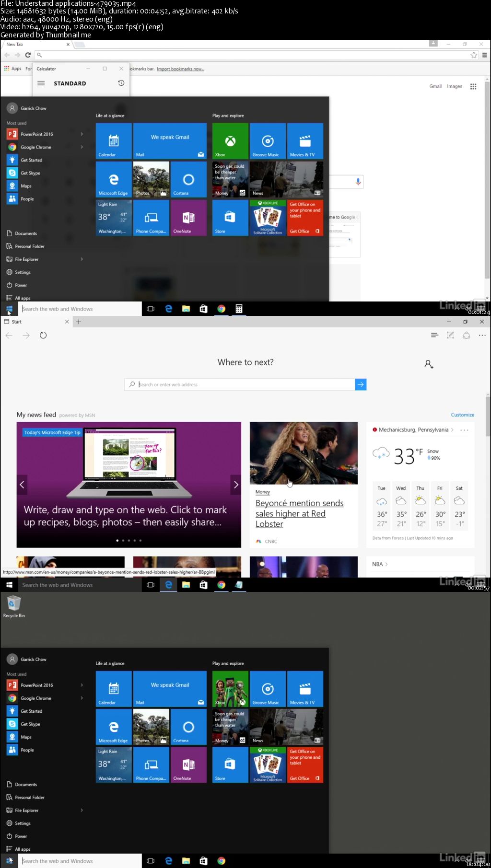
Task: Open Movies & TV tile in Recycle Bin frame
Action: [x=305, y=689]
